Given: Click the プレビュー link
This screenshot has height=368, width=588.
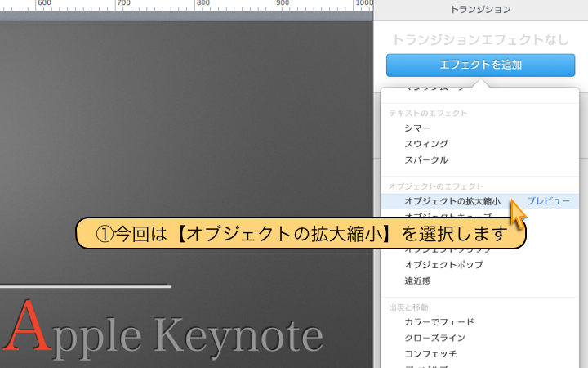Looking at the screenshot, I should point(548,201).
